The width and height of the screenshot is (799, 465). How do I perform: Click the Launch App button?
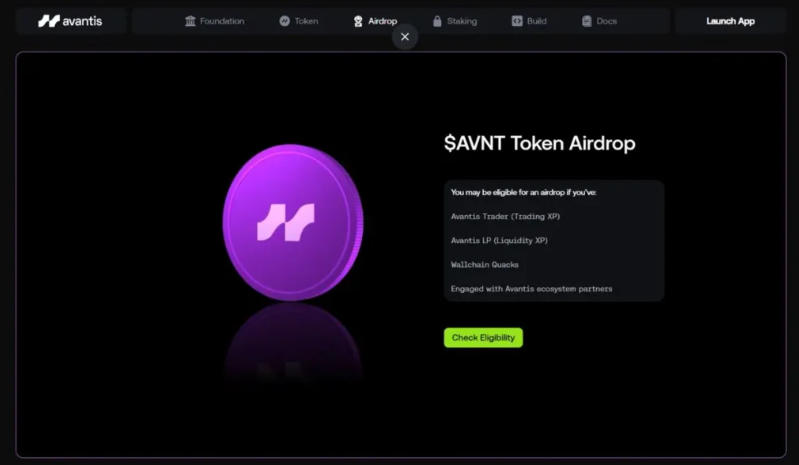click(730, 21)
